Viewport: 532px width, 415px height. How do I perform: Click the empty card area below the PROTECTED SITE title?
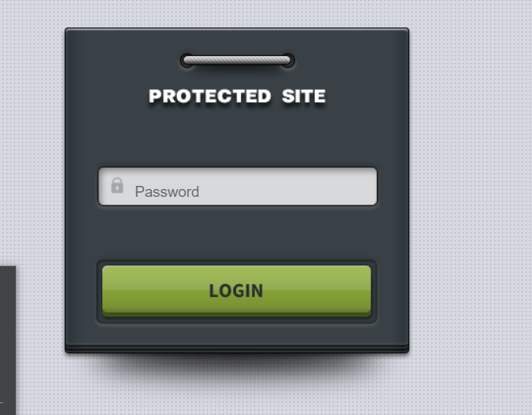coord(237,136)
